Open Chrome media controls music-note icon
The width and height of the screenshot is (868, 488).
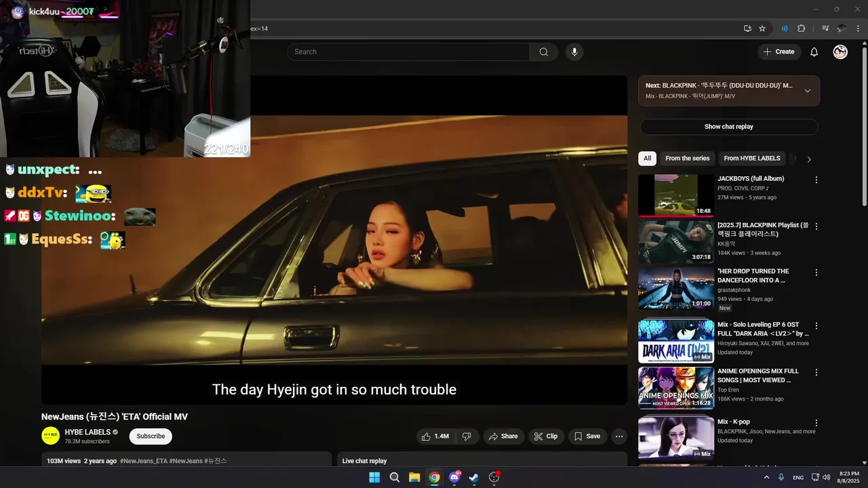coord(825,28)
